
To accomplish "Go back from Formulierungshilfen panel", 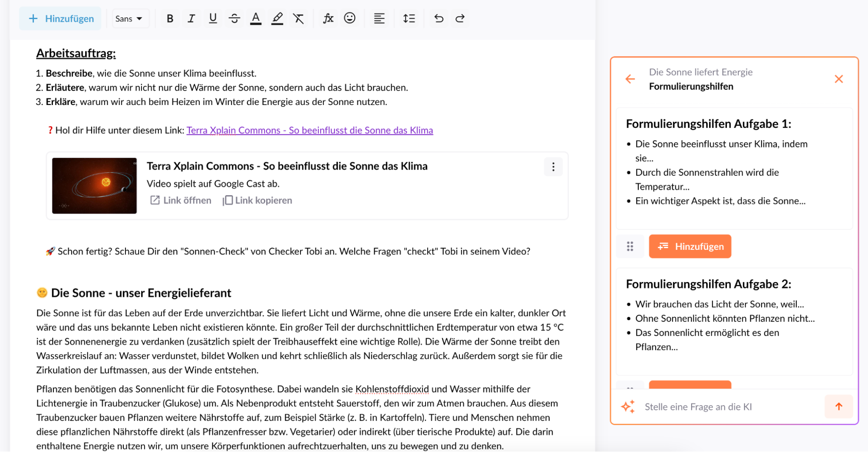I will (x=630, y=79).
